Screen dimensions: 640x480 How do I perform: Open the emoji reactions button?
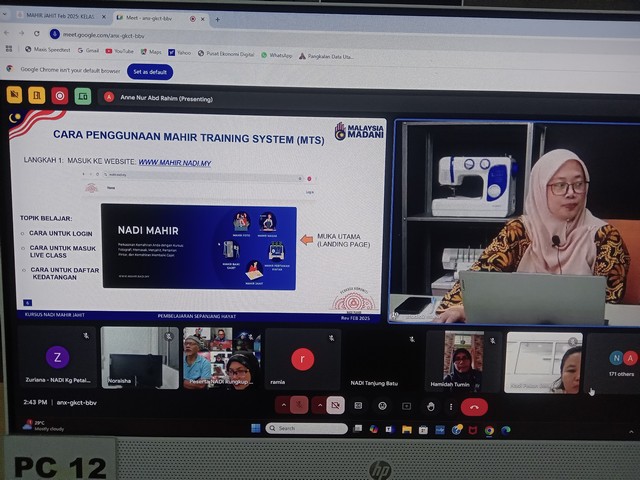click(382, 406)
